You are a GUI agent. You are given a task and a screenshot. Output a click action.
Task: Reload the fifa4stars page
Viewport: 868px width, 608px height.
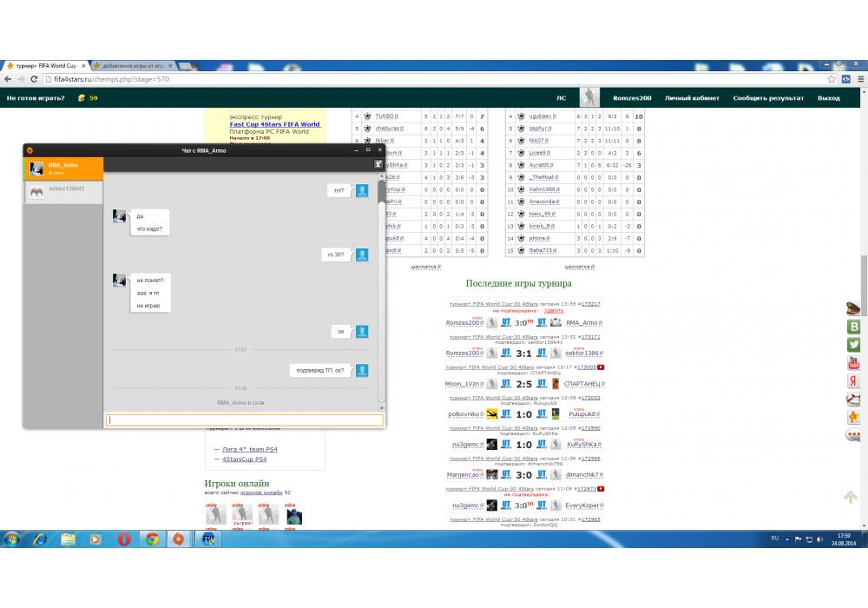tap(34, 79)
